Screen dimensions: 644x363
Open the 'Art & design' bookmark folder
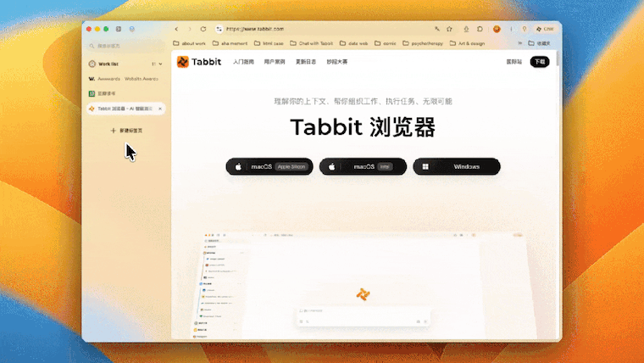pos(468,43)
